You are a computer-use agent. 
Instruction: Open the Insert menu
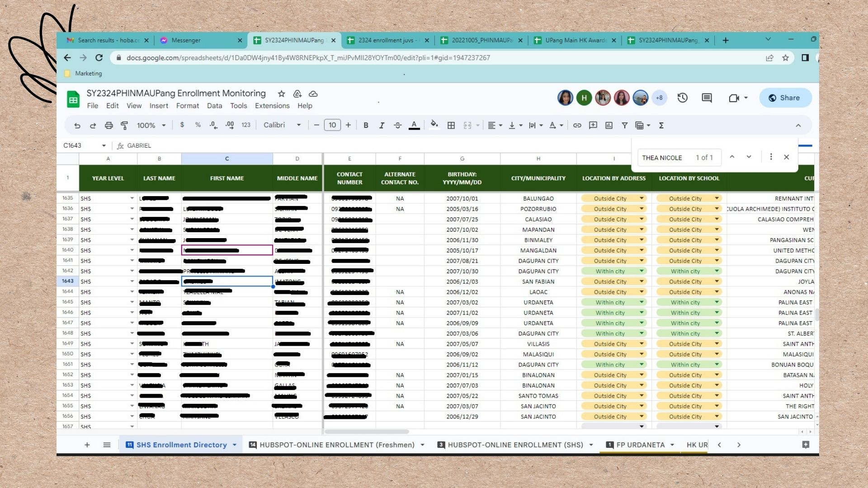coord(159,106)
